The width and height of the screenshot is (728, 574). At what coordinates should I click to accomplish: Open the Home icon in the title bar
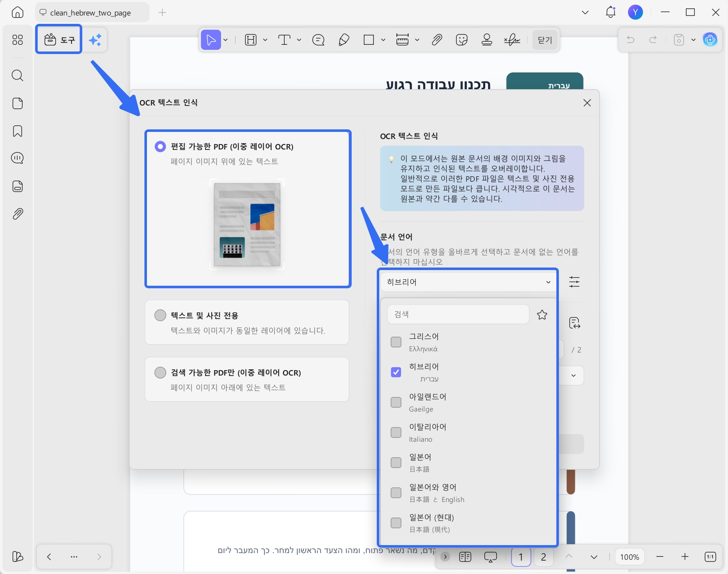tap(17, 12)
